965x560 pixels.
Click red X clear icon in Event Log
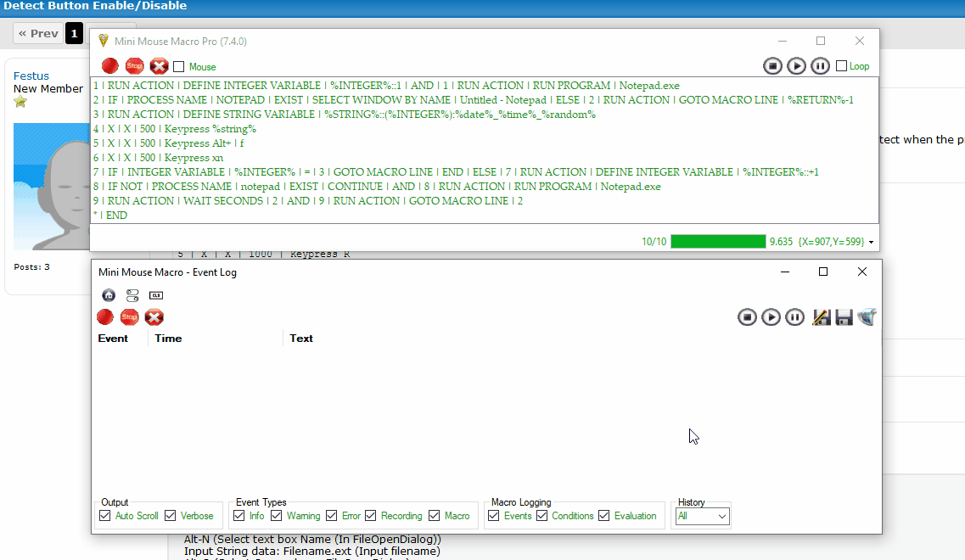pyautogui.click(x=154, y=317)
